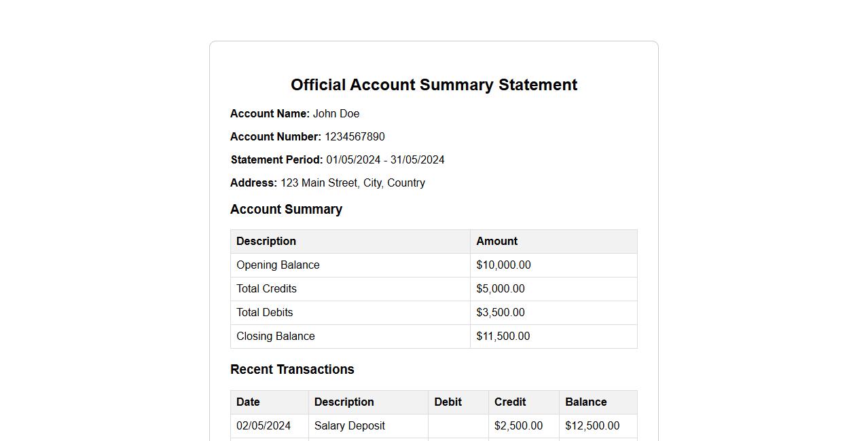The height and width of the screenshot is (441, 868).
Task: Select the Total Debits row label
Action: [265, 313]
